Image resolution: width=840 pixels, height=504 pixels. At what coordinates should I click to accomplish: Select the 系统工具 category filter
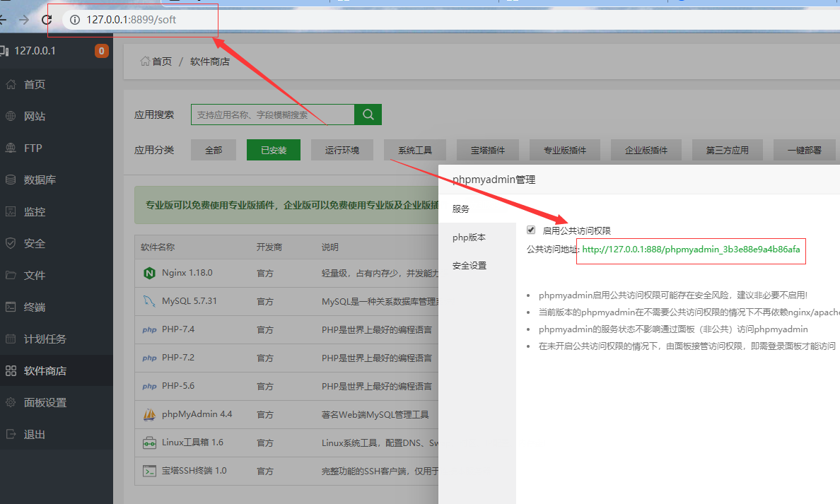point(414,150)
